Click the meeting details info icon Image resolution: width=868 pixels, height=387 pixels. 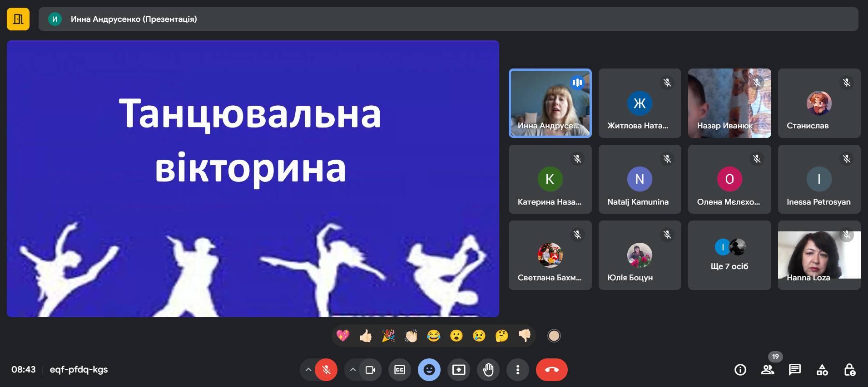click(x=740, y=370)
